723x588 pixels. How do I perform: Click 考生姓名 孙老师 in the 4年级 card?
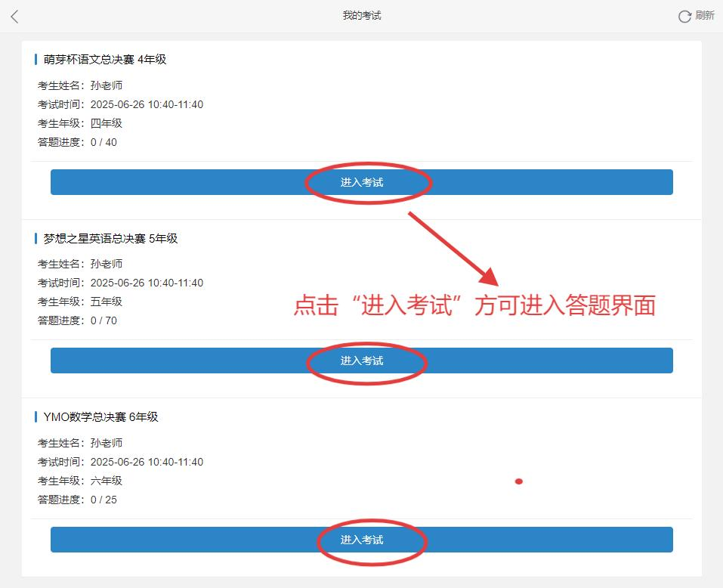80,85
